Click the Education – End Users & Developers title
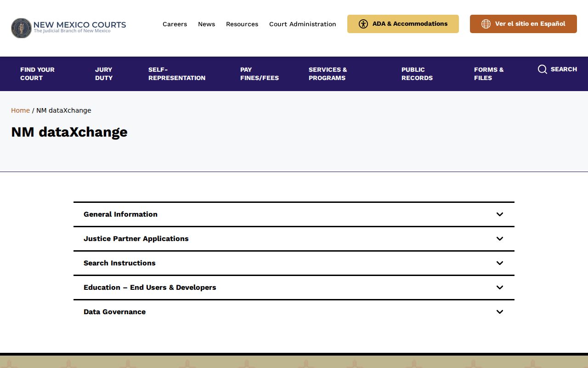Image resolution: width=588 pixels, height=368 pixels. [150, 287]
